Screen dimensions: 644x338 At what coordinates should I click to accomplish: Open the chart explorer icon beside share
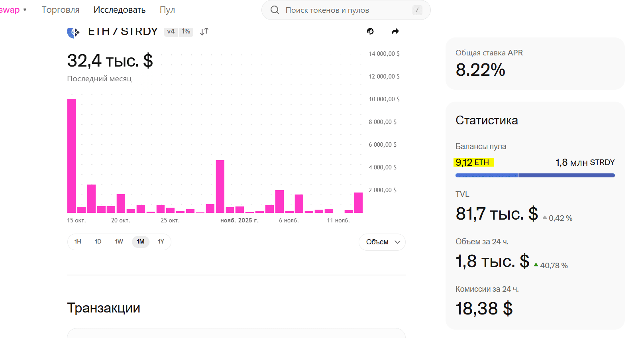click(x=370, y=31)
